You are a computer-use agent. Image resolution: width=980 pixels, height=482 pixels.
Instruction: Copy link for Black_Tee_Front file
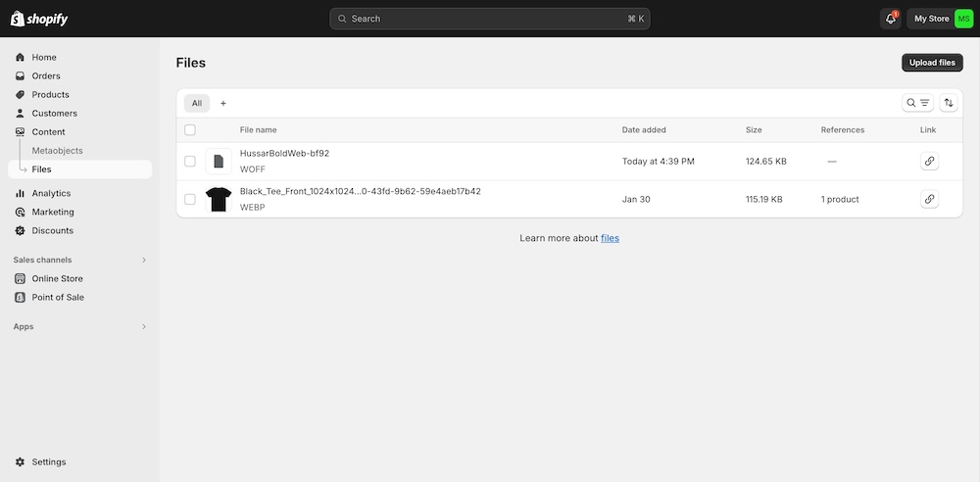[x=929, y=199]
